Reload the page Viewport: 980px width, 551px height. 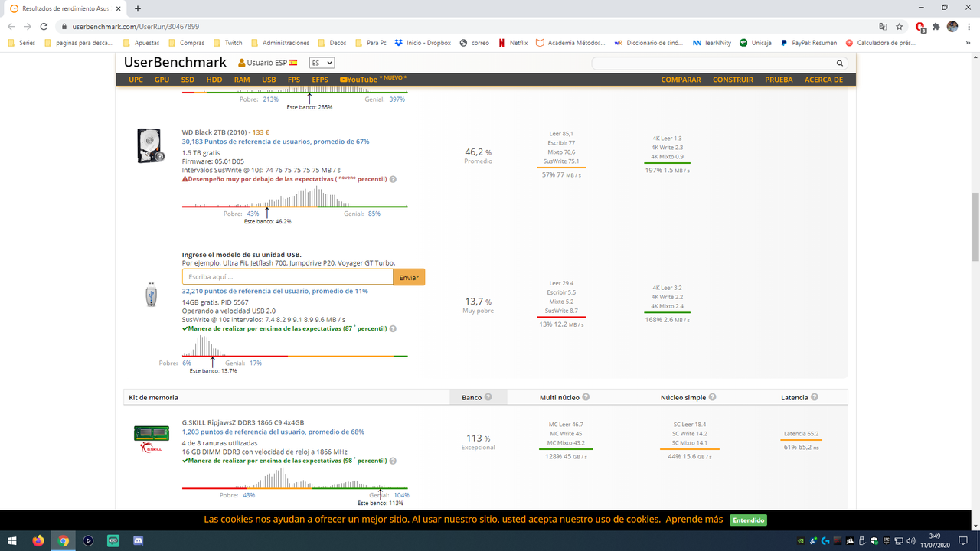[x=44, y=26]
